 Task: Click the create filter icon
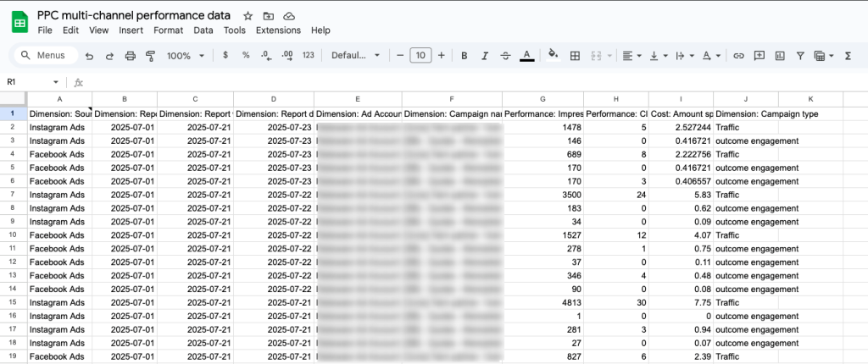point(800,55)
